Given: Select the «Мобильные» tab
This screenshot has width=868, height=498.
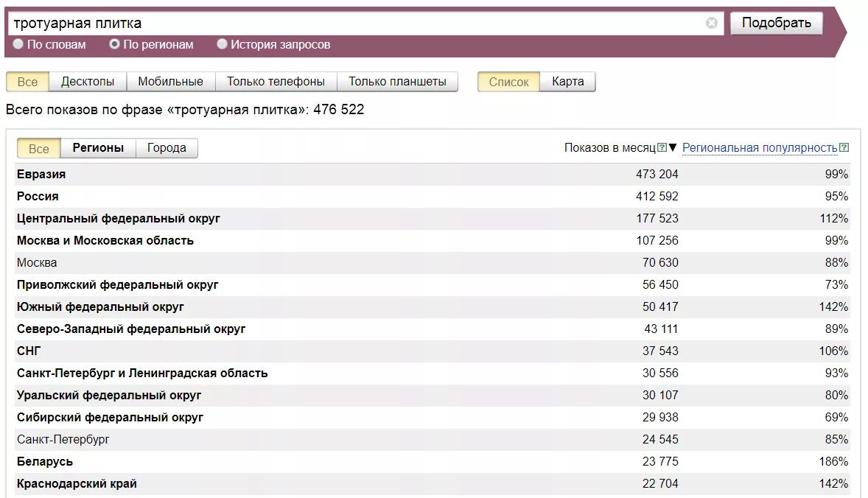Looking at the screenshot, I should pos(170,81).
